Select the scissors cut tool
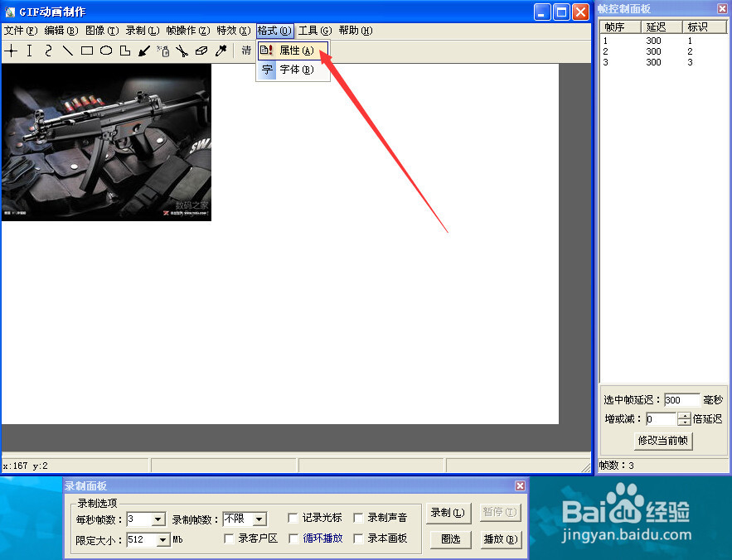Screen dimensions: 732x560 (x=182, y=51)
